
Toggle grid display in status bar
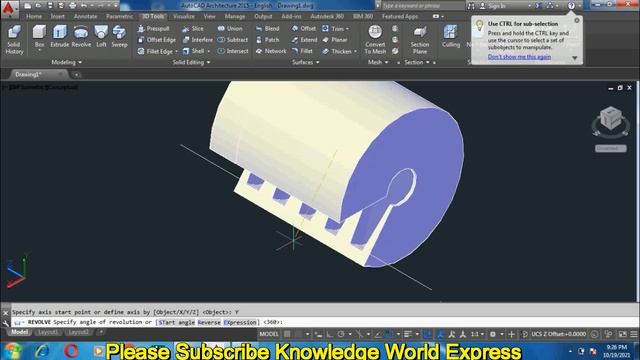tap(287, 334)
